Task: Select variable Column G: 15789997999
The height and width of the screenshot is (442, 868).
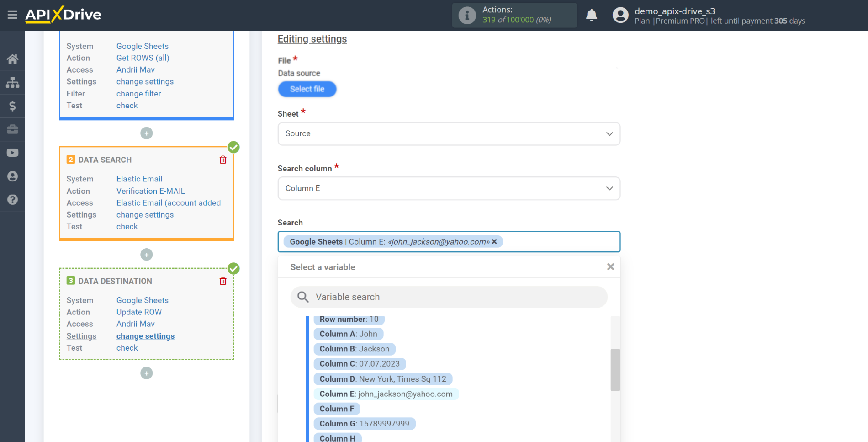Action: (365, 424)
